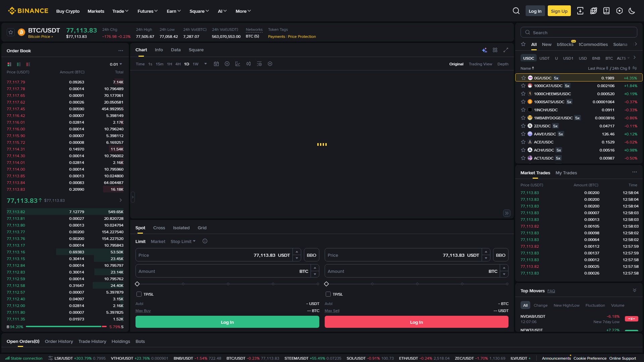This screenshot has height=362, width=644.
Task: Favorite the AAVE/USDC pair star
Action: tap(523, 134)
